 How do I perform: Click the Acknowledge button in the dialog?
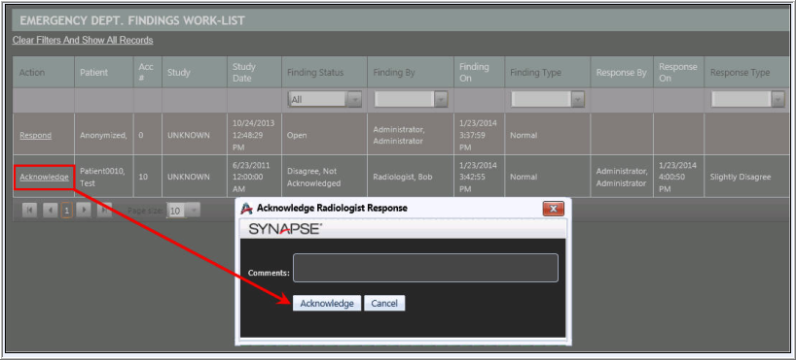[x=327, y=304]
